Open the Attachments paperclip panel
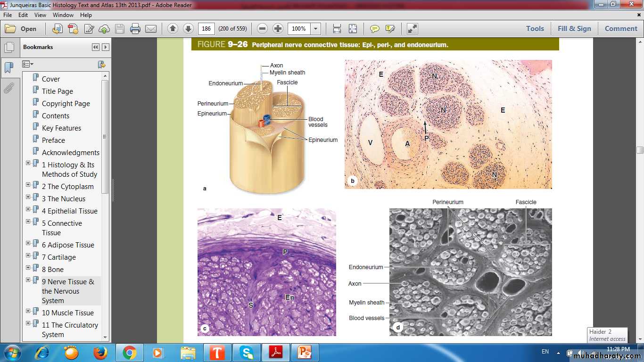This screenshot has width=644, height=362. [9, 88]
